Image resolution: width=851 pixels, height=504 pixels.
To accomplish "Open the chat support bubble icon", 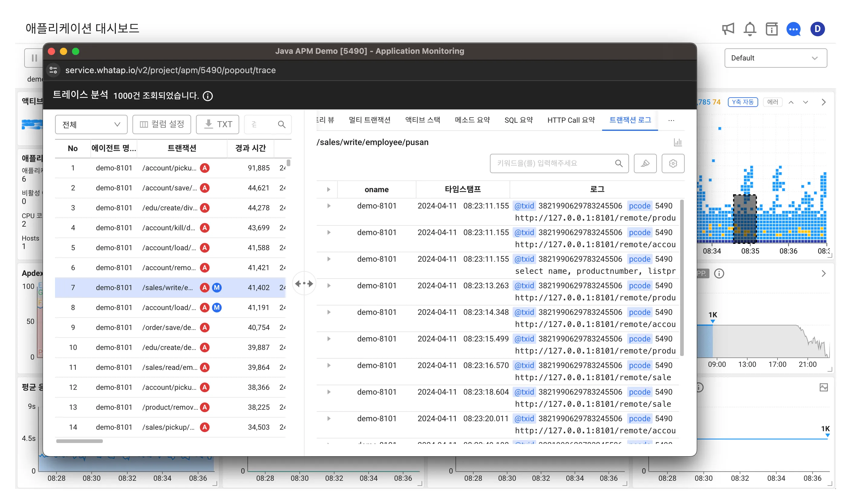I will coord(793,29).
